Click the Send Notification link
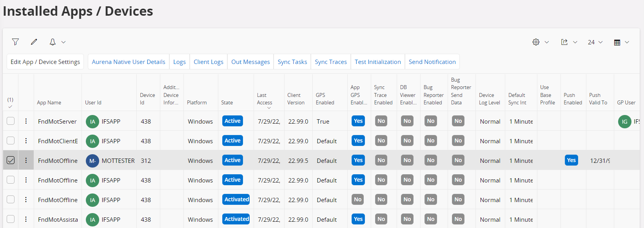644x228 pixels. (x=432, y=62)
